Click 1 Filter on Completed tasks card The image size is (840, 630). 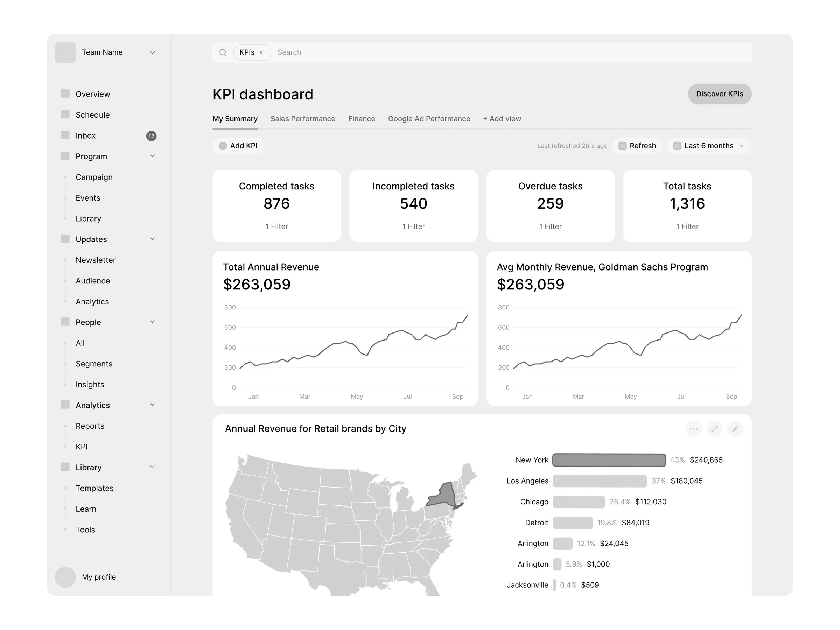(276, 226)
